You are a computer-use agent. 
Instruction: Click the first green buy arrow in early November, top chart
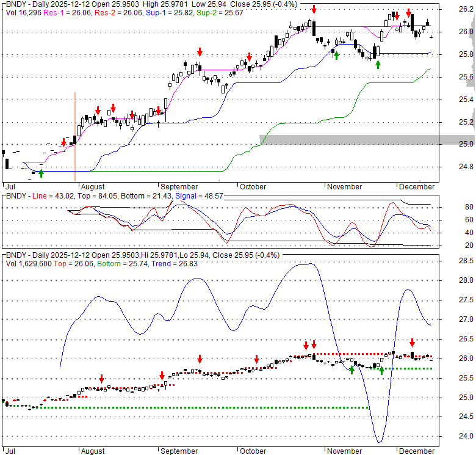point(336,56)
